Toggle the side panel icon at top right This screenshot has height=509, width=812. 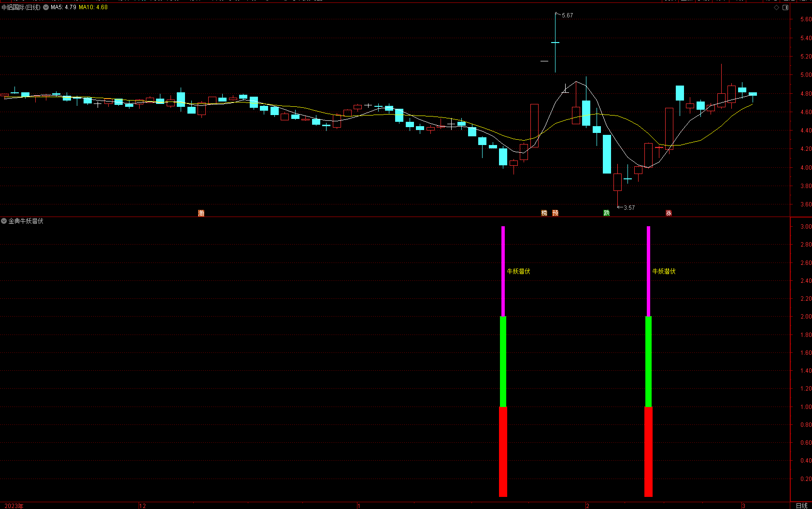pos(785,8)
